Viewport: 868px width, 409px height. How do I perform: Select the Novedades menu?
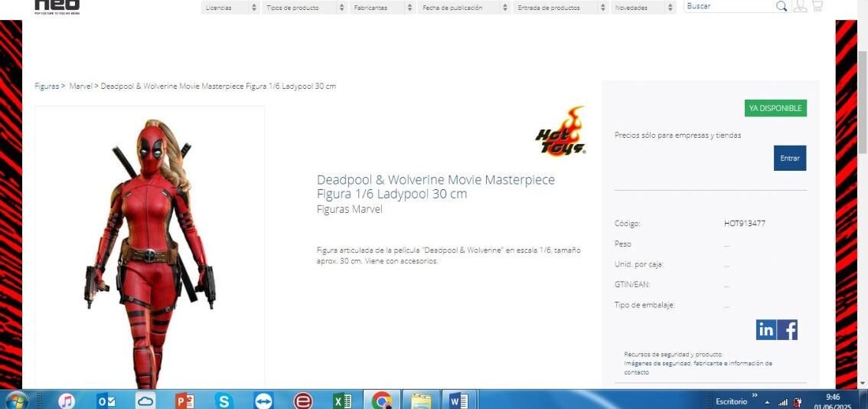pos(643,8)
